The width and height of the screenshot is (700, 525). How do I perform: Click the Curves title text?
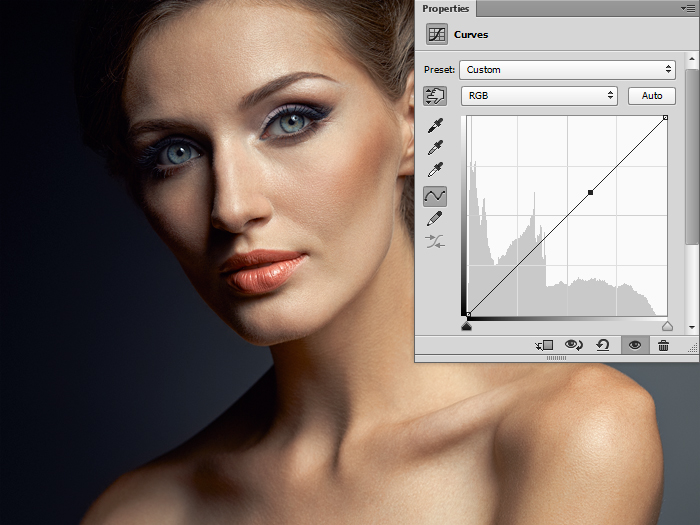pyautogui.click(x=471, y=34)
